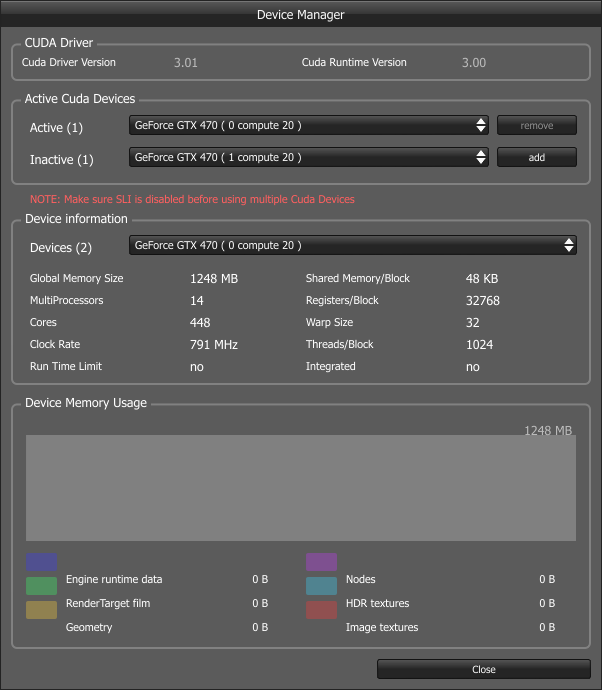Expand the Devices (2) selection dropdown

352,245
